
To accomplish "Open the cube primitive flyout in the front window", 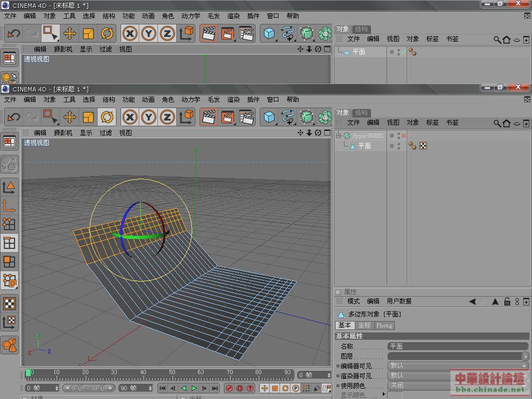I will [x=270, y=117].
